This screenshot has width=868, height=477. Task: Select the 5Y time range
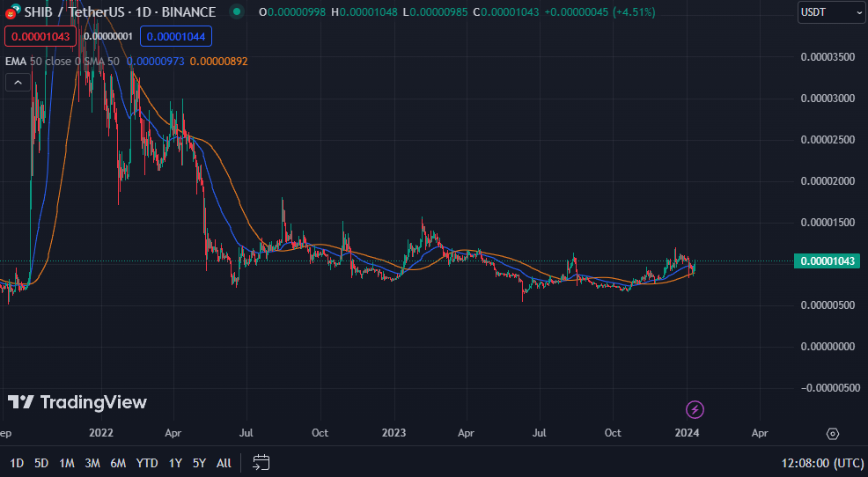(199, 463)
